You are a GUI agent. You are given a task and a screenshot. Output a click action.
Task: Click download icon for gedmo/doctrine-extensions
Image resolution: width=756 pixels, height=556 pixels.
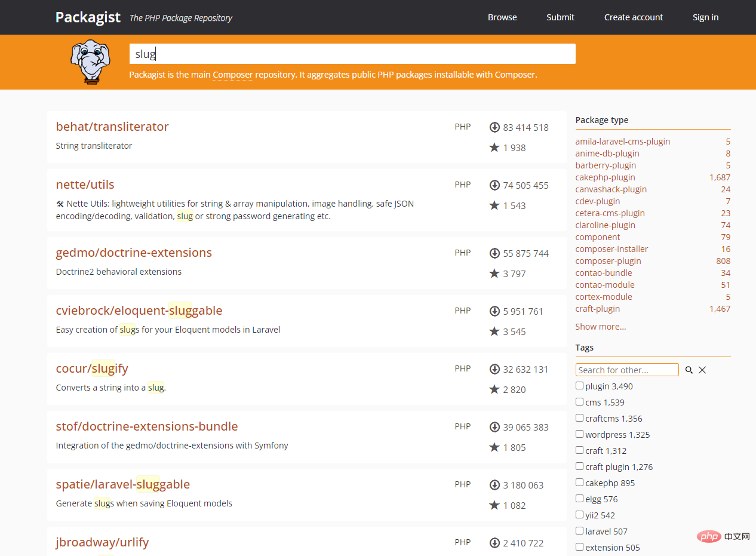coord(494,253)
